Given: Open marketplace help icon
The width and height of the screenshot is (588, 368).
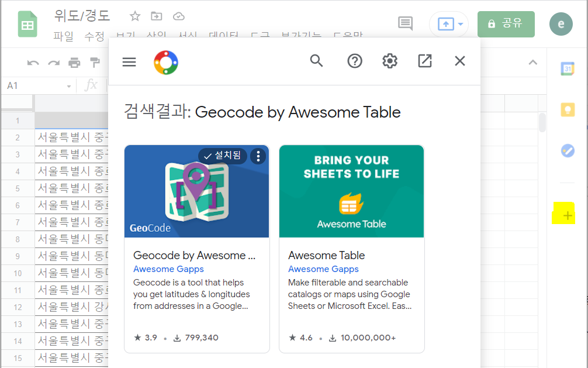Looking at the screenshot, I should tap(354, 61).
